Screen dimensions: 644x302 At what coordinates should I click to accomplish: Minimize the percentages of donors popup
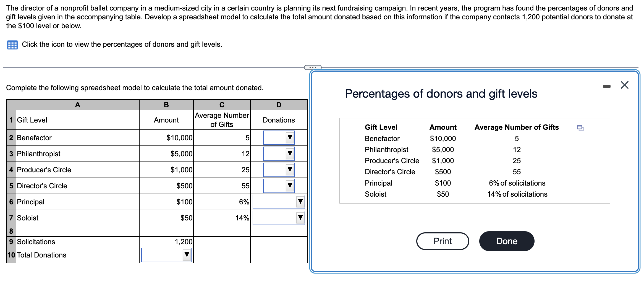point(606,86)
